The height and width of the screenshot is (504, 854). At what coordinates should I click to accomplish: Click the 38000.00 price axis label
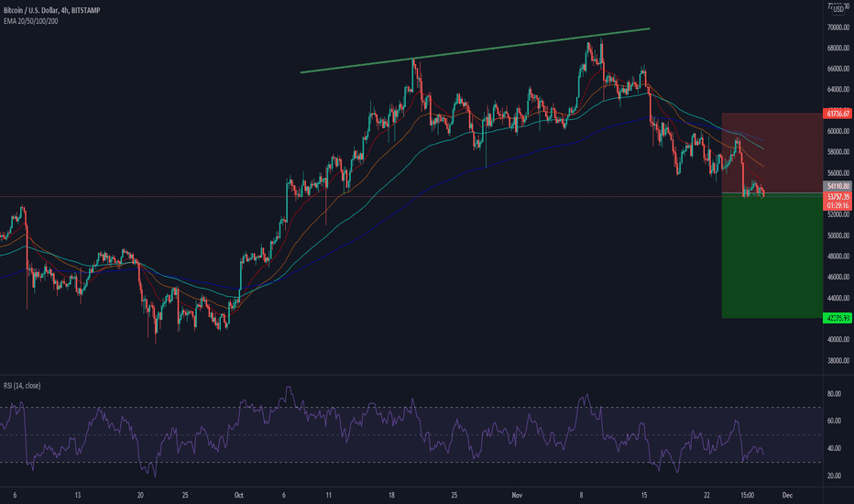tap(838, 360)
